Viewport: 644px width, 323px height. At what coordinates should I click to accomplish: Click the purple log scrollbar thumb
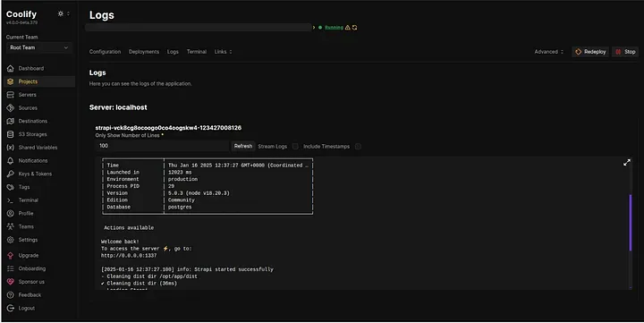[x=631, y=223]
